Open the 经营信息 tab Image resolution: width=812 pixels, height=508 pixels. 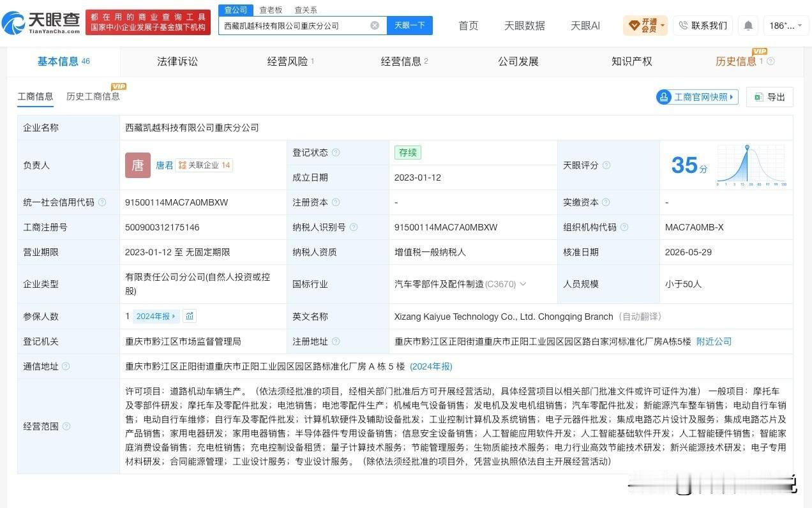(x=404, y=61)
